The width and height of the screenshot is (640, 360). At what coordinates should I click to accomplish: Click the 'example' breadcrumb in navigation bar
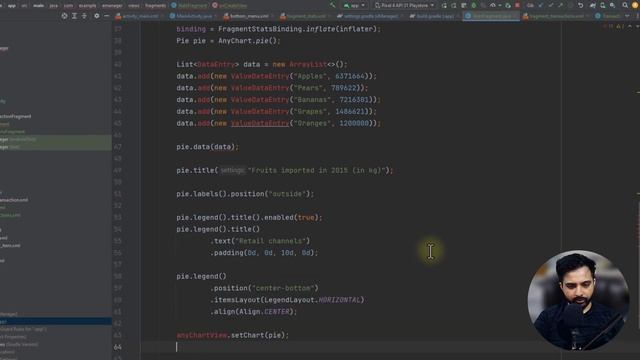pyautogui.click(x=87, y=6)
